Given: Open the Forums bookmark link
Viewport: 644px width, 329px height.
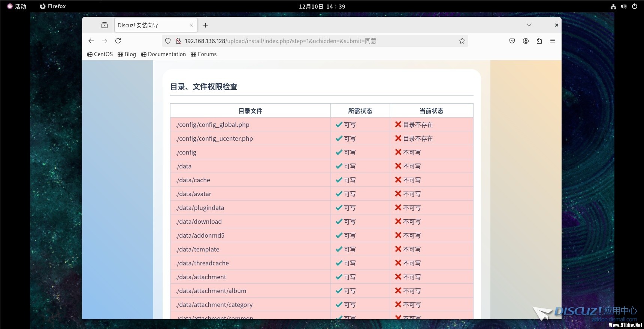Looking at the screenshot, I should tap(204, 54).
